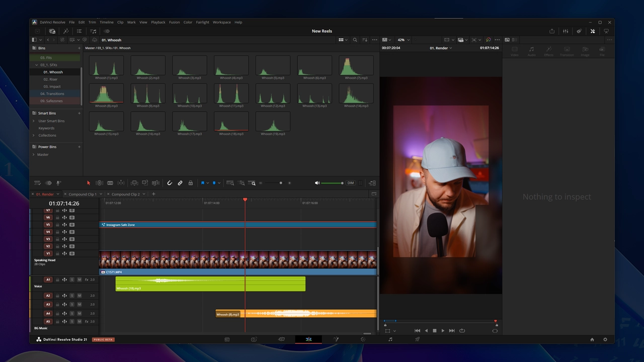Expand the Collections smart bin
The image size is (644, 362).
pyautogui.click(x=34, y=135)
